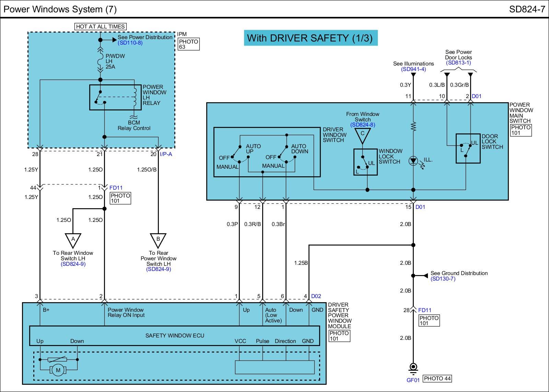Open PHOTO 101 under Driver Safety Power Window Module
Screen dimensions: 549x392
pos(339,336)
